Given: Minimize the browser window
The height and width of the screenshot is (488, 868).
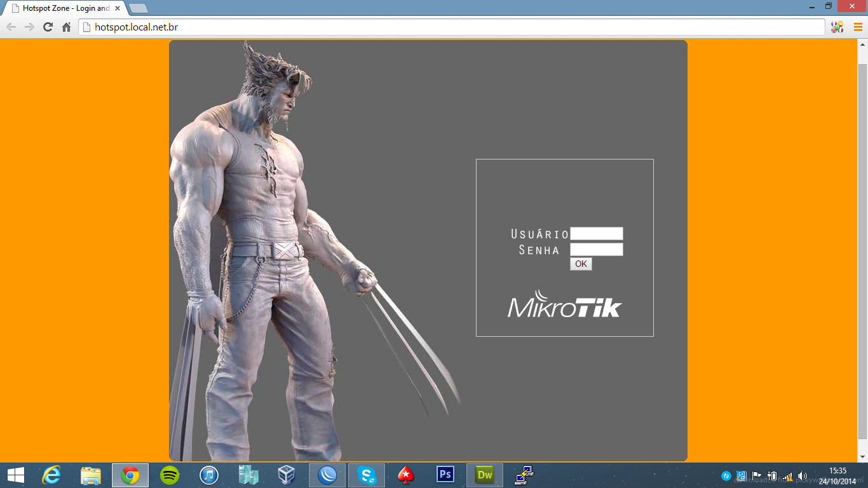Looking at the screenshot, I should 812,6.
